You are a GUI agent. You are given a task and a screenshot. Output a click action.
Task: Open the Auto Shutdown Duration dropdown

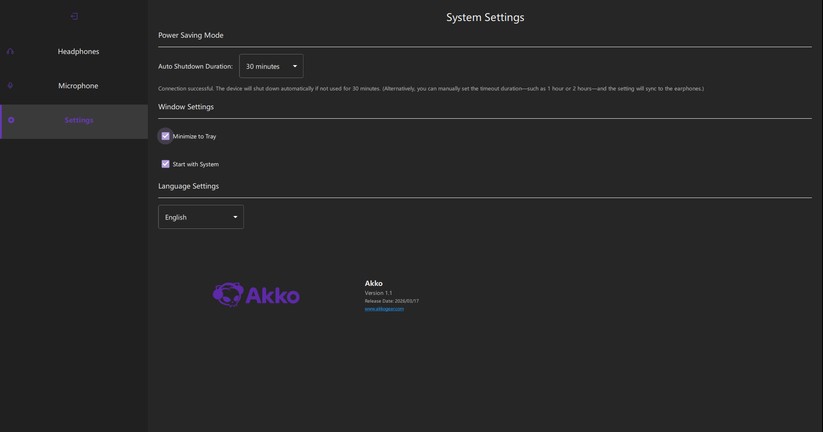click(271, 66)
